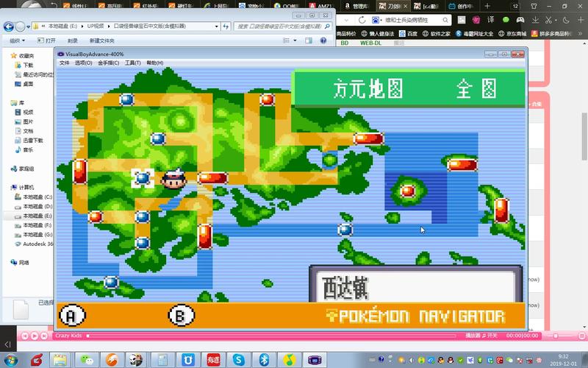This screenshot has height=368, width=588.
Task: Click 打开 in the explorer toolbar
Action: click(x=46, y=40)
